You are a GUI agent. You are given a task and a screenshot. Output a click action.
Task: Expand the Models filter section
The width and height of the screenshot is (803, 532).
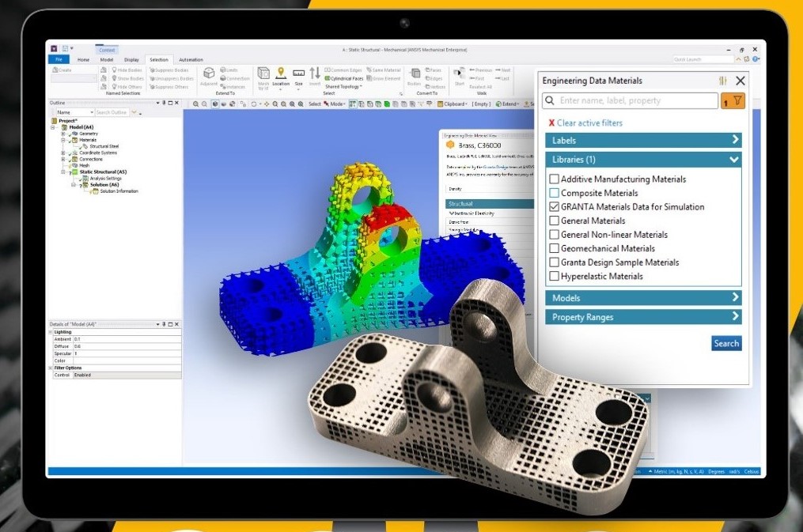pos(643,298)
